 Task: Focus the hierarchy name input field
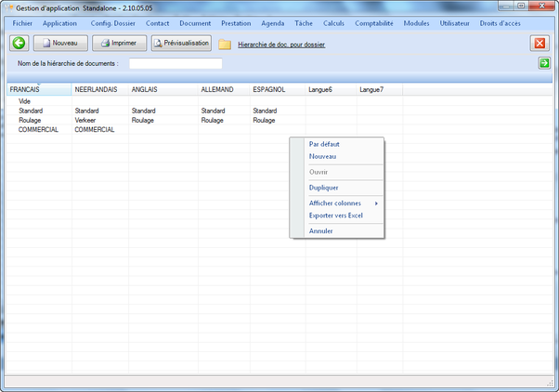click(175, 64)
